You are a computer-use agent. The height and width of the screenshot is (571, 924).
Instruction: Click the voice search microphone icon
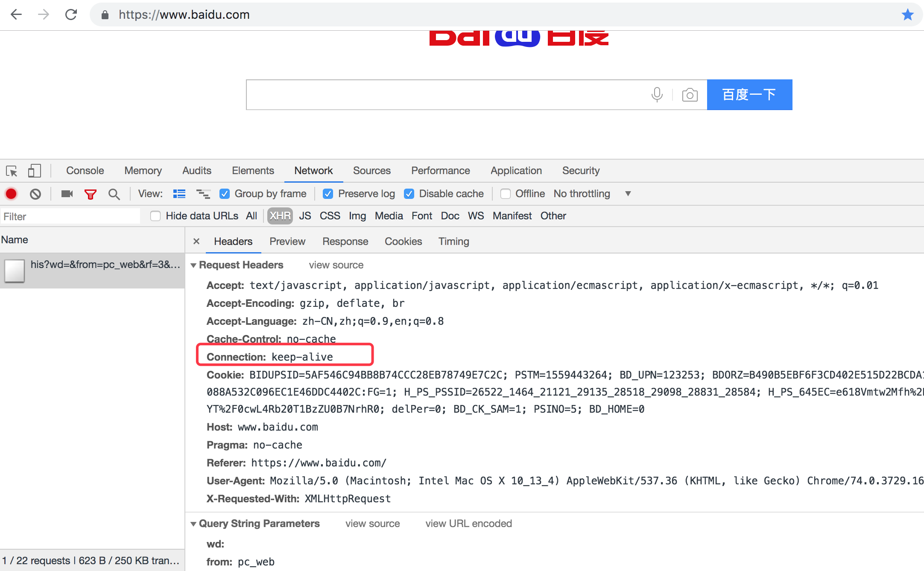(x=657, y=94)
